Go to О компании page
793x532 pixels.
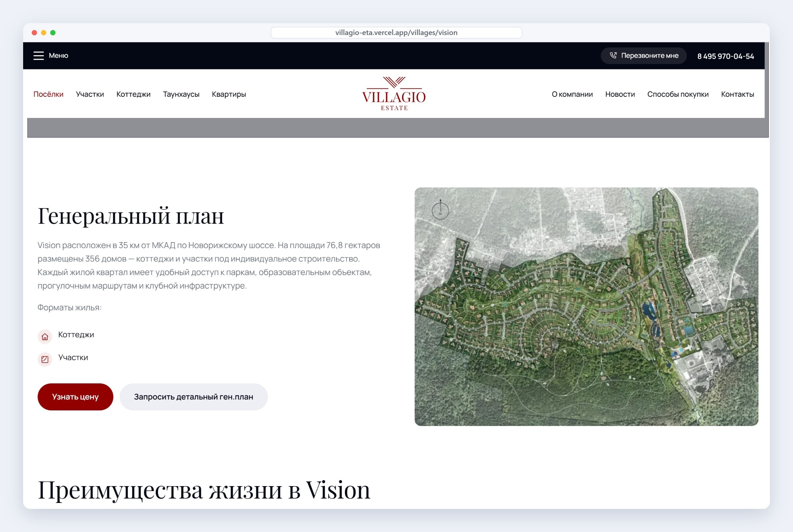coord(572,94)
